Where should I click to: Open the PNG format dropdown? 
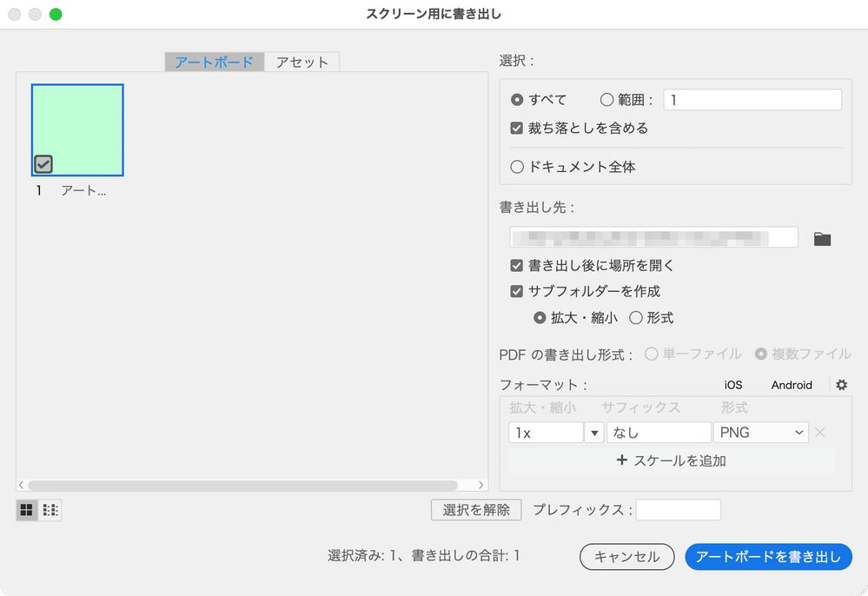(x=761, y=432)
